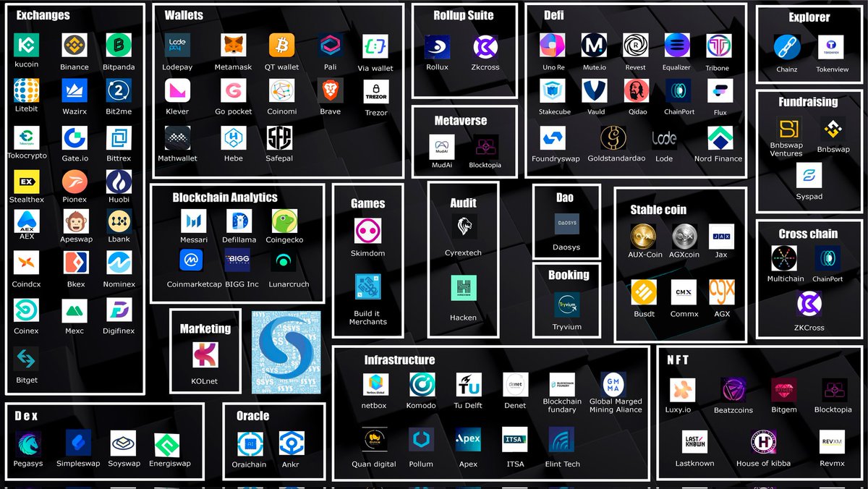Click the KOLnet marketing logo

tap(205, 355)
